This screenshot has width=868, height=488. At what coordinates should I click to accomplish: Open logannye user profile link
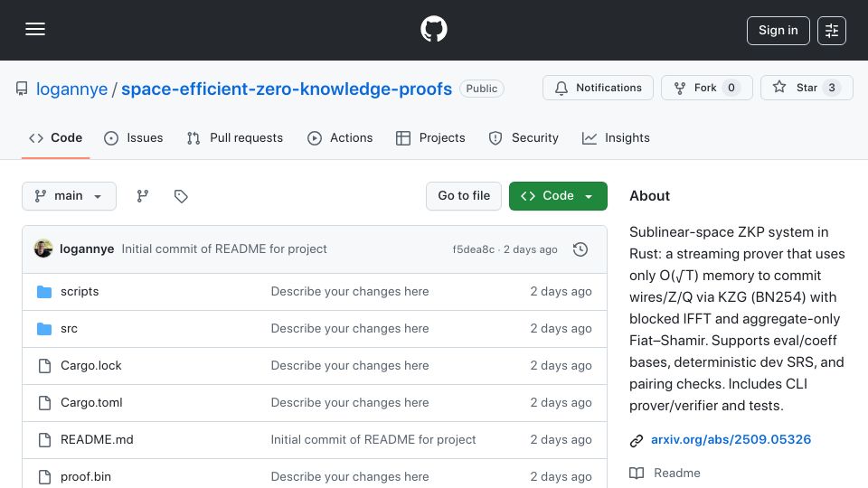point(72,89)
